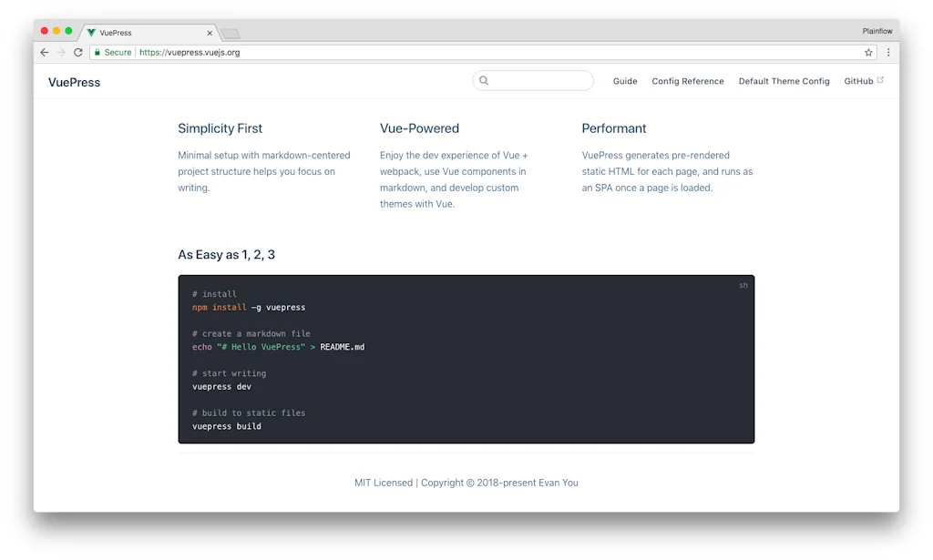Open the Config Reference page
This screenshot has height=560, width=933.
[x=688, y=81]
